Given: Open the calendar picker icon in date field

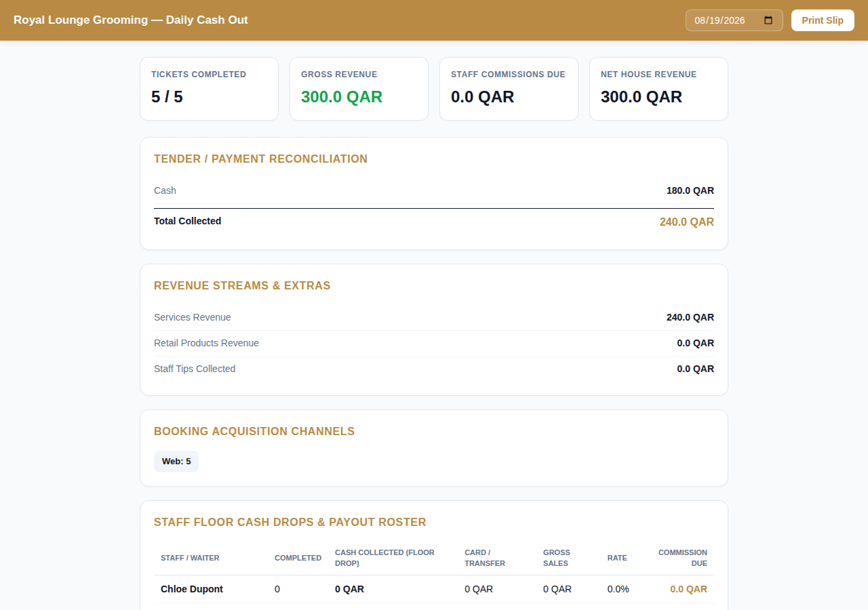Looking at the screenshot, I should point(768,20).
